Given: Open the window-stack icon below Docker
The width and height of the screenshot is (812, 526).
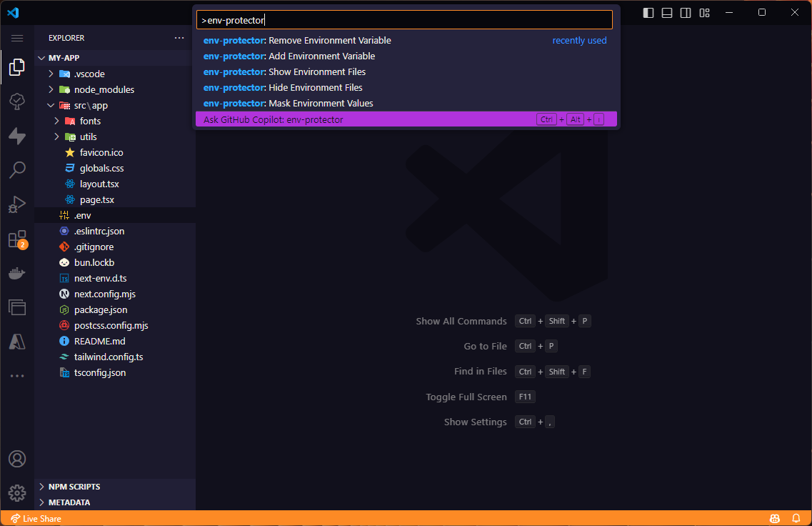Looking at the screenshot, I should click(17, 307).
